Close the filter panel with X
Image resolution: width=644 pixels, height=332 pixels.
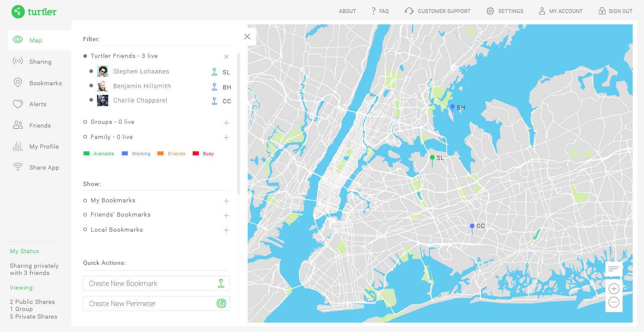point(247,37)
